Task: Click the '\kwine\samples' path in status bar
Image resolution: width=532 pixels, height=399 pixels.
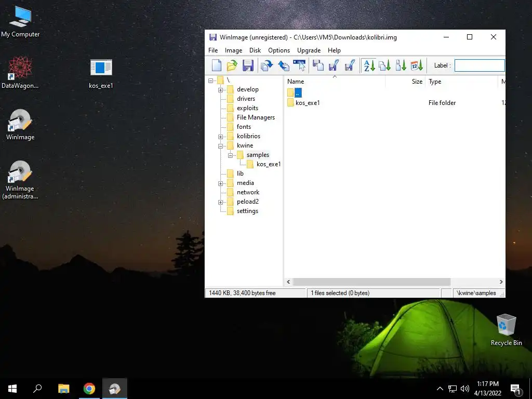Action: click(x=476, y=293)
